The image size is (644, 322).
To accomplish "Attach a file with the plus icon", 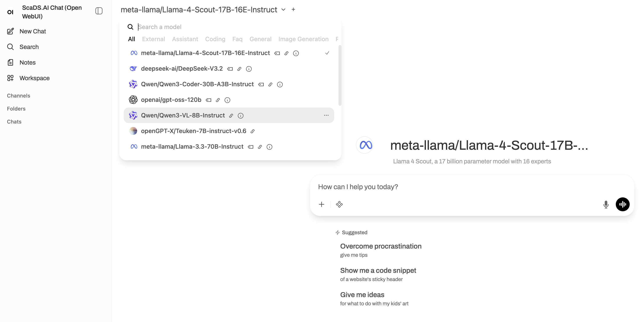I will pos(322,204).
